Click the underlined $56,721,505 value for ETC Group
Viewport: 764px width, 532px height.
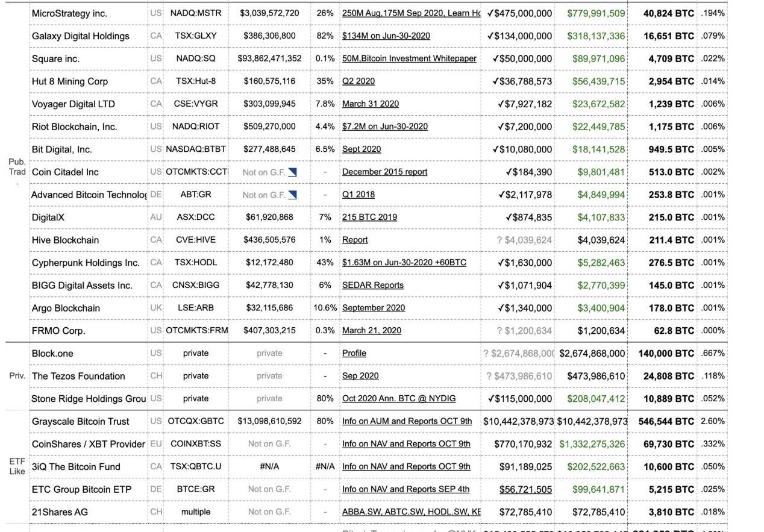click(525, 489)
